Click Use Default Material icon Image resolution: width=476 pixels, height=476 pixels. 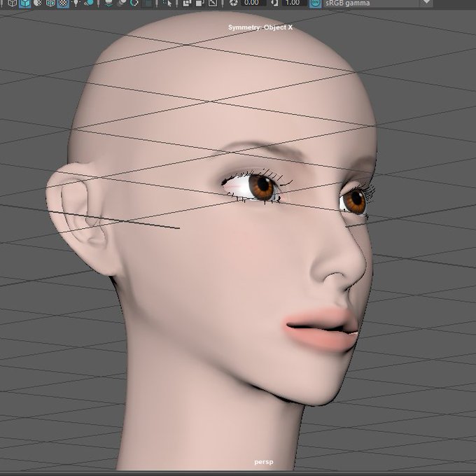coord(38,3)
